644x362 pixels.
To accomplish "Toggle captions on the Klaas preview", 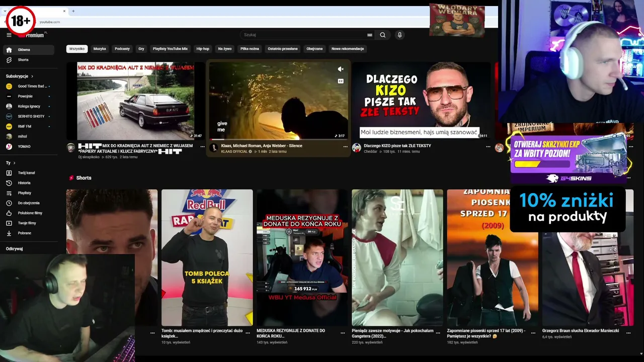I will pyautogui.click(x=341, y=81).
